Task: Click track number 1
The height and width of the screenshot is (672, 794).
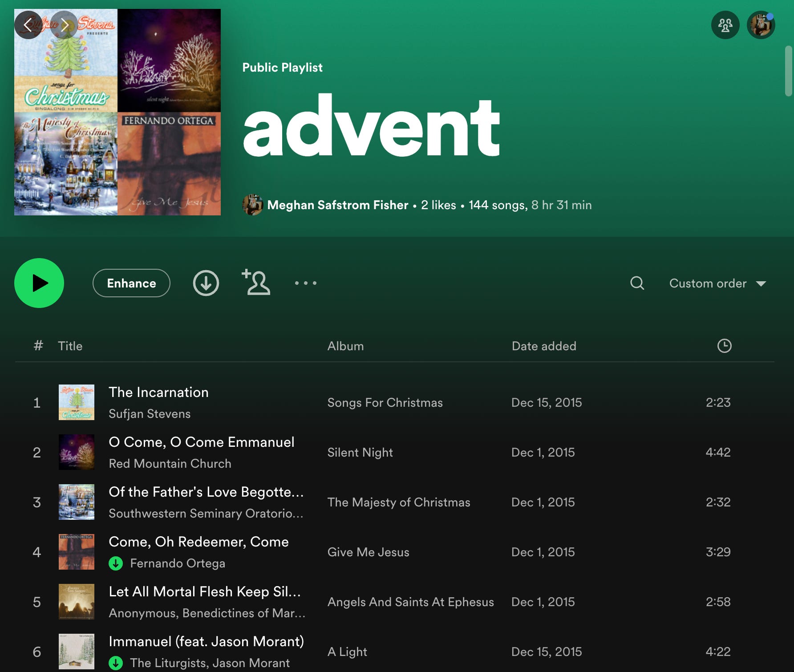Action: 37,402
